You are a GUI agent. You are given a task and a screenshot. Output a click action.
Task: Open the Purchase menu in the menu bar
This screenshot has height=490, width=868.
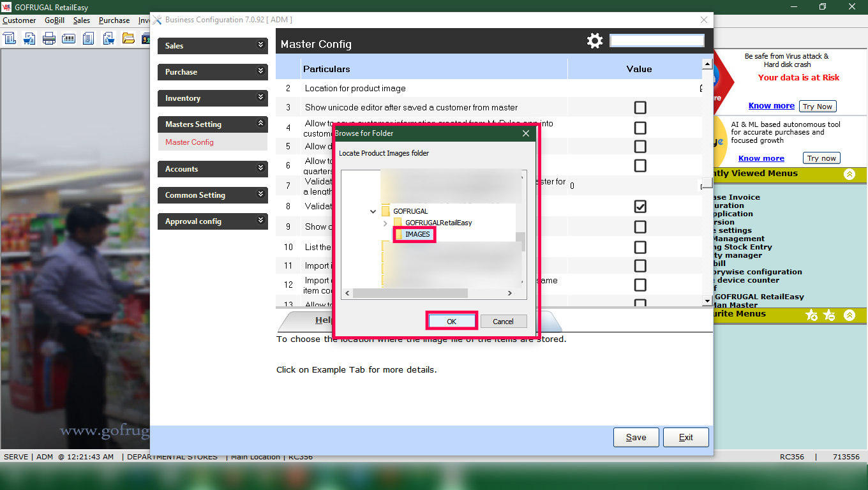tap(114, 20)
